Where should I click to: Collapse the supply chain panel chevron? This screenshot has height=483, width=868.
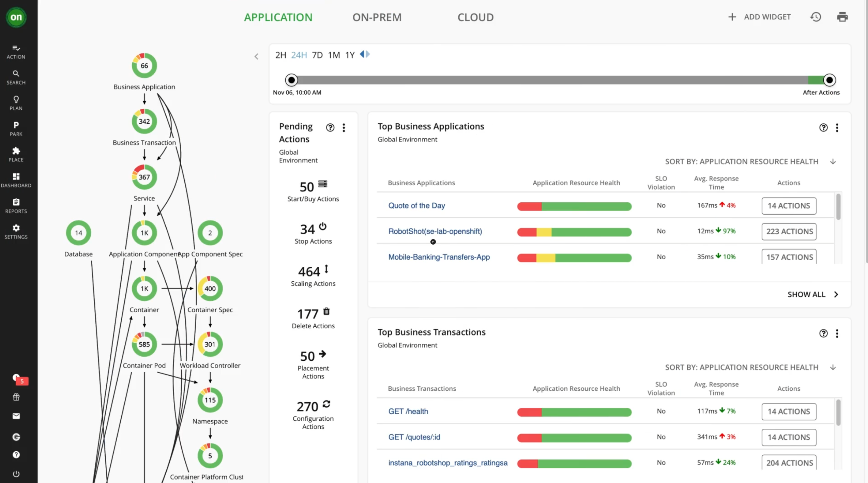[256, 57]
